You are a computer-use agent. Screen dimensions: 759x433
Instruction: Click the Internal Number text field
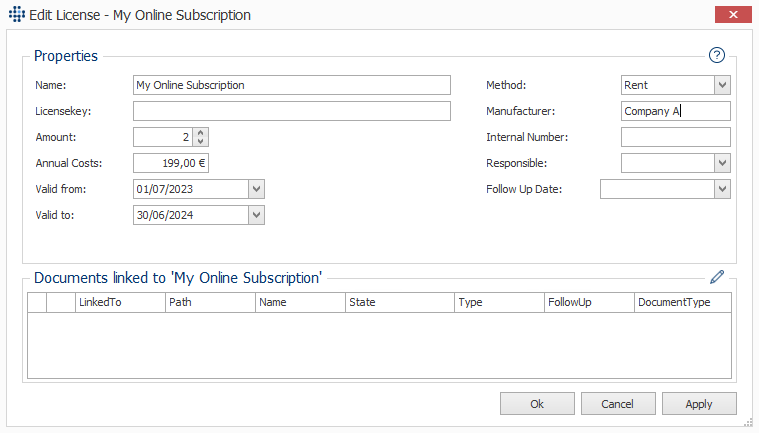676,137
